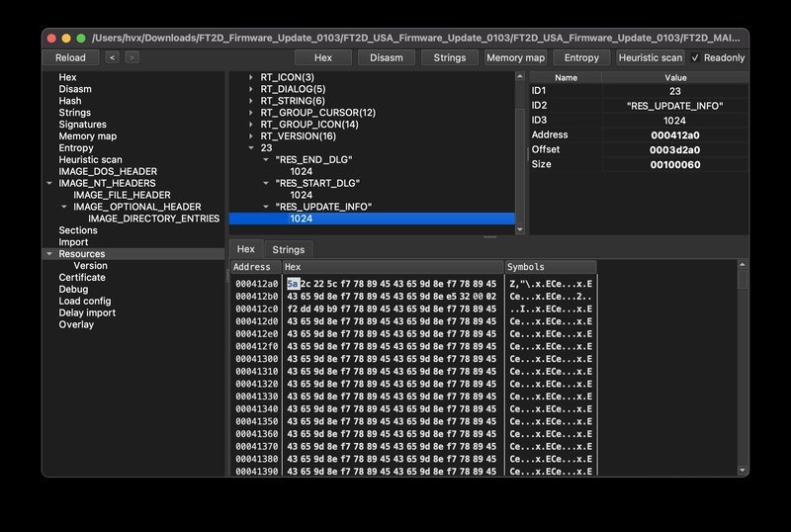Click the Heuristic scan toolbar button
This screenshot has width=791, height=532.
tap(650, 57)
